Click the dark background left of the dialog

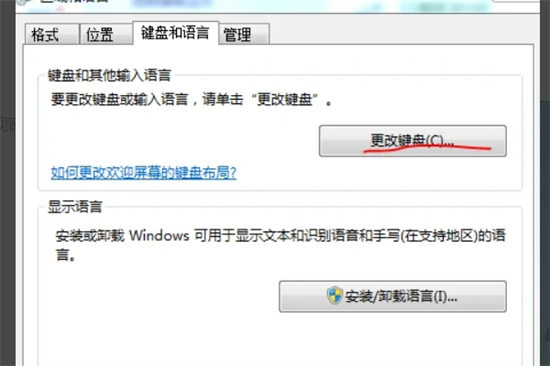pos(7,182)
